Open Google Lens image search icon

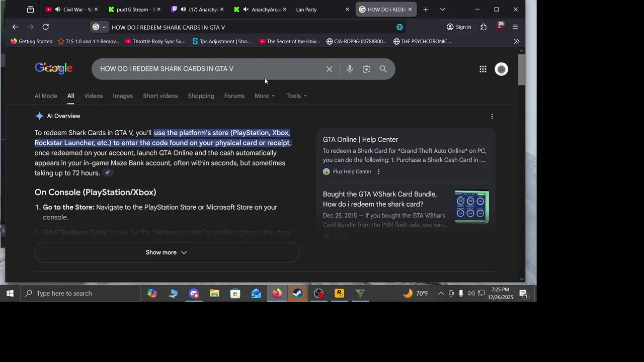pyautogui.click(x=366, y=69)
